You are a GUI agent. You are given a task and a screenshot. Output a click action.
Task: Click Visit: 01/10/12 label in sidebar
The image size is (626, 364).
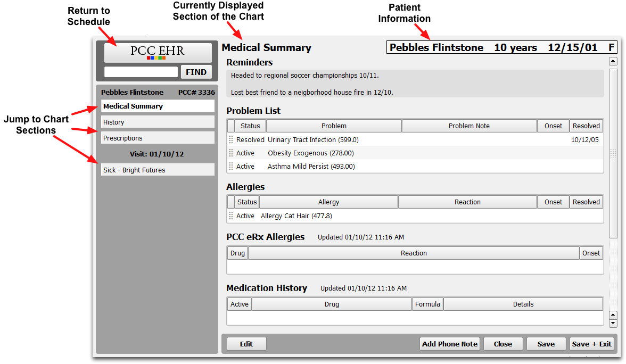click(x=156, y=154)
